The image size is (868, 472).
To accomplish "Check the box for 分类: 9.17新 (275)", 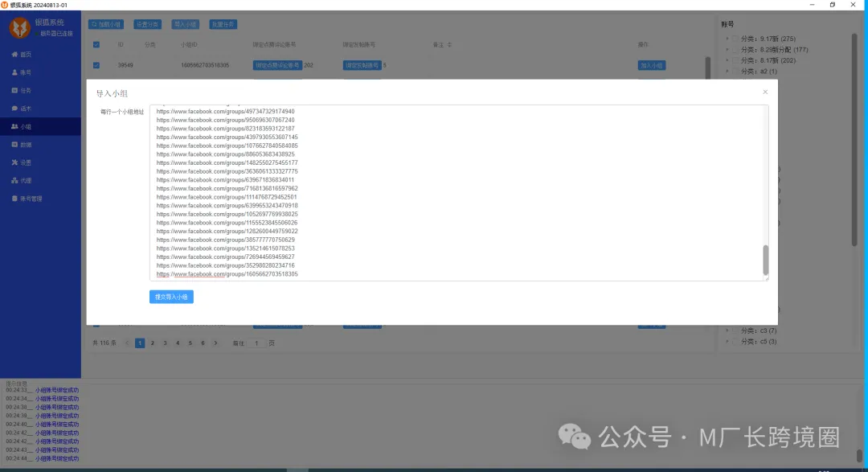I will (x=735, y=39).
